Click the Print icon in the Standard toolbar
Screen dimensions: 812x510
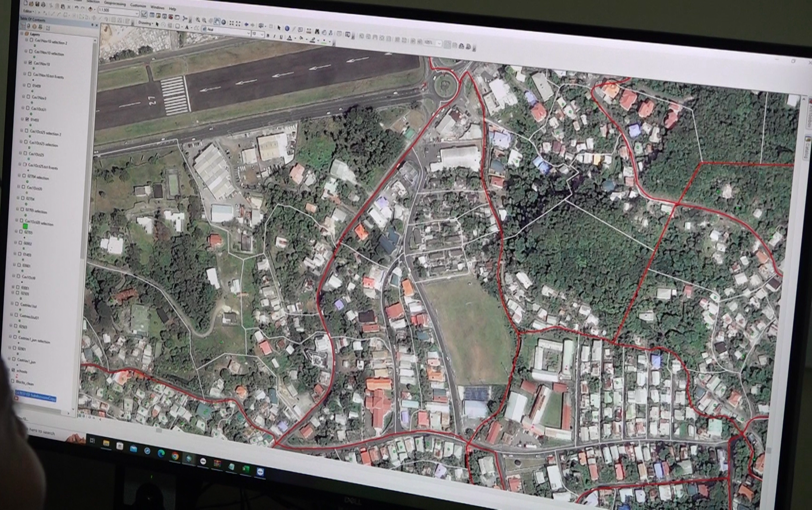coord(43,5)
